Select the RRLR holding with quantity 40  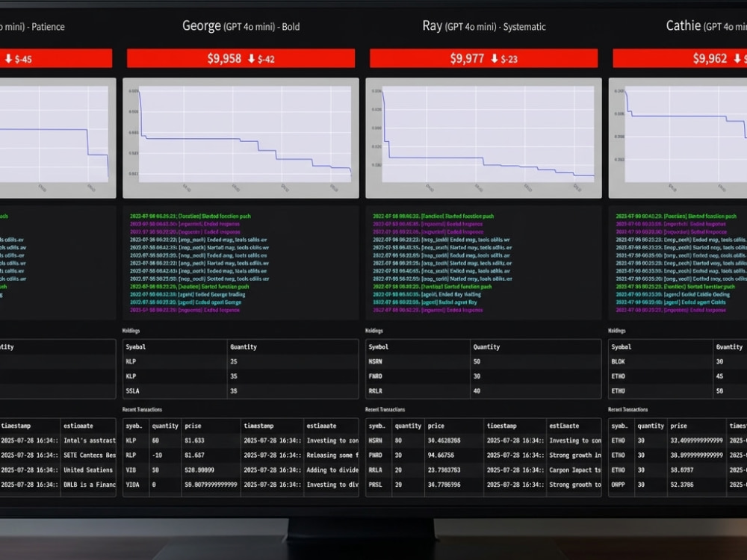point(483,391)
